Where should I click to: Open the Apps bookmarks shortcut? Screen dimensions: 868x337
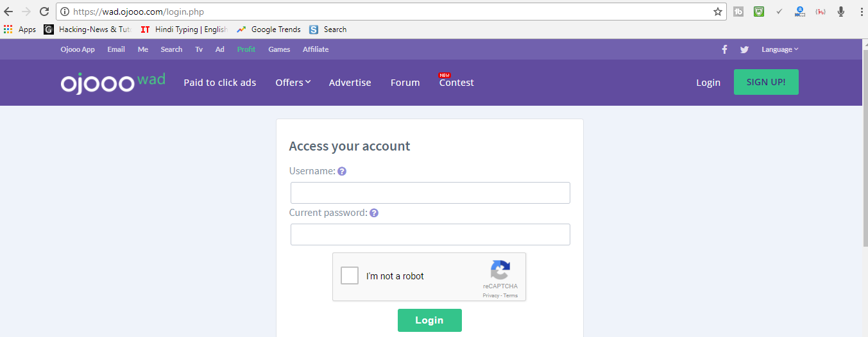(x=20, y=29)
